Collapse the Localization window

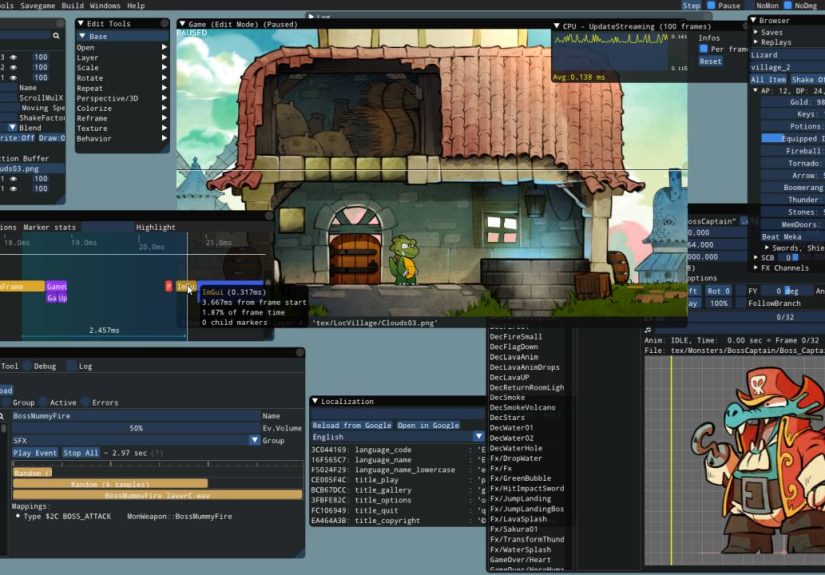315,401
